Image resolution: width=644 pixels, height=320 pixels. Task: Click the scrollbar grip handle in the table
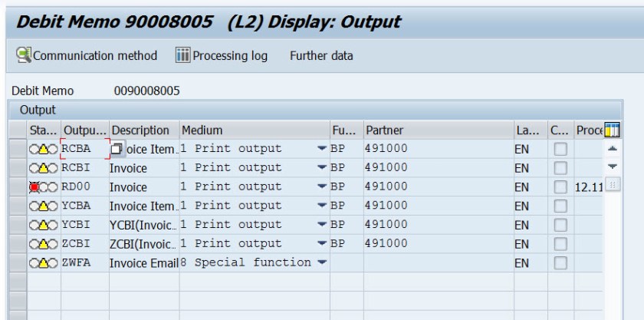(x=612, y=185)
